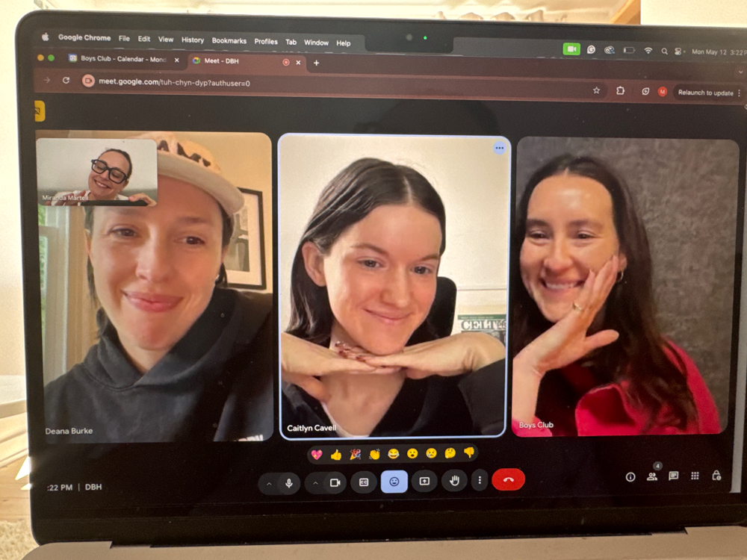Click the site camera indicator in address bar
This screenshot has height=560, width=747.
pyautogui.click(x=88, y=81)
